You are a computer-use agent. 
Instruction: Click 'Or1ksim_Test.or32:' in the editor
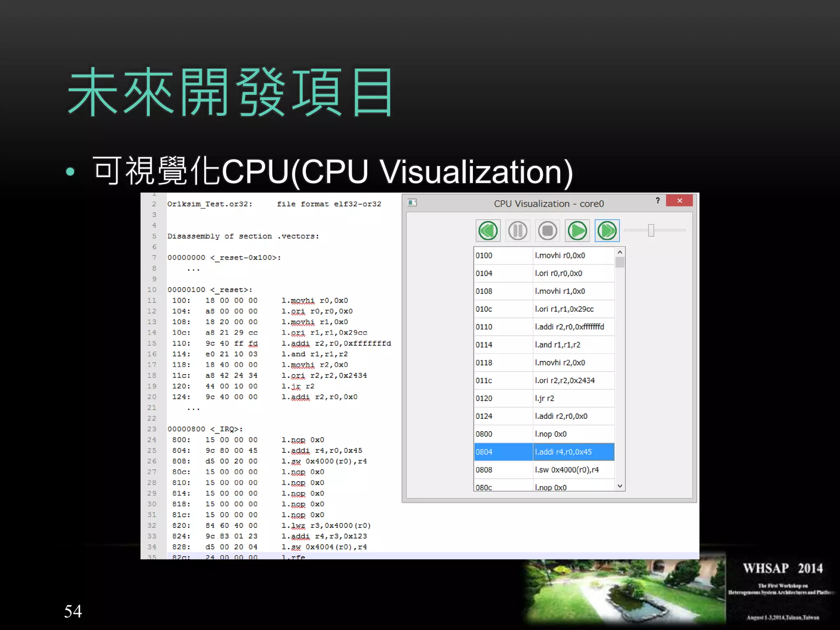click(210, 204)
